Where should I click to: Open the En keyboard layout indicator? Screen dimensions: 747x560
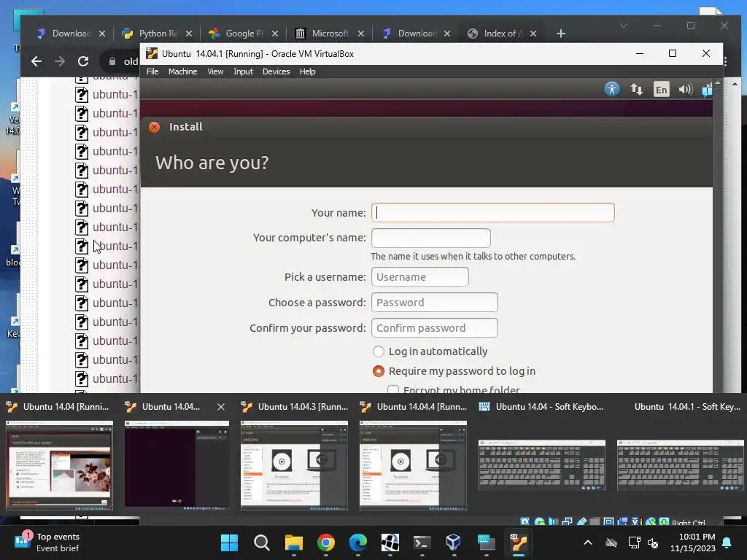661,89
